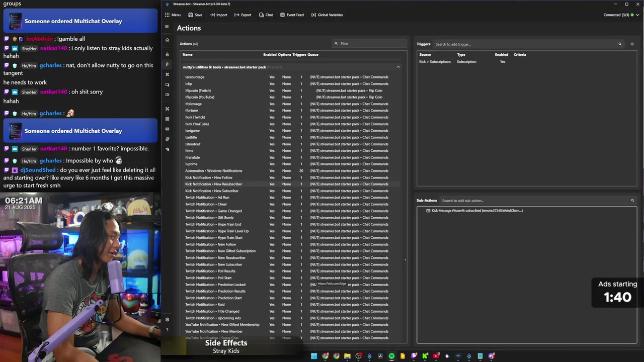This screenshot has height=362, width=644.
Task: Open File Explorer from the taskbar
Action: click(x=347, y=356)
